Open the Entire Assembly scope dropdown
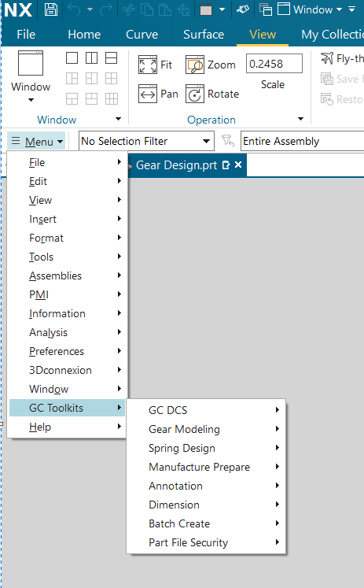Viewport: 364px width, 588px height. click(x=302, y=141)
